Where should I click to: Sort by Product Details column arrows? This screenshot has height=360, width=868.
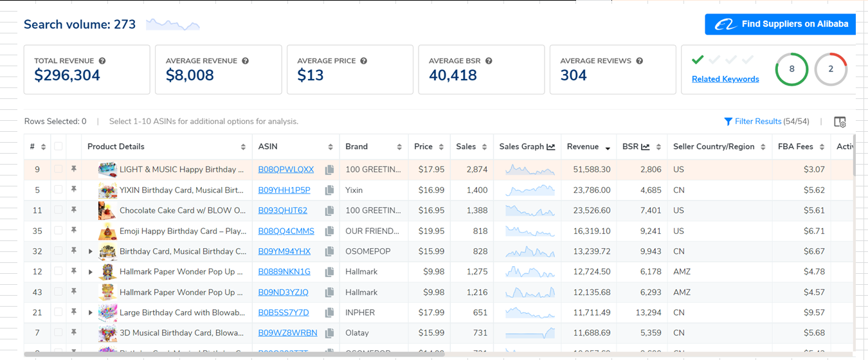243,147
